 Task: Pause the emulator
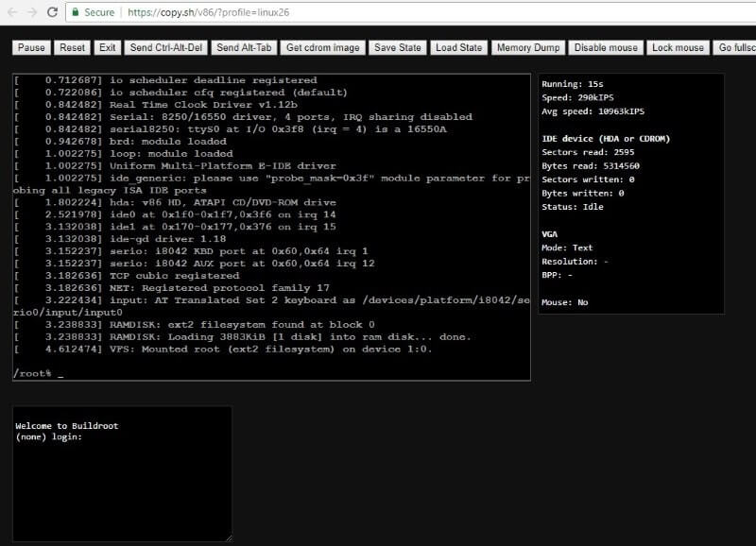31,47
